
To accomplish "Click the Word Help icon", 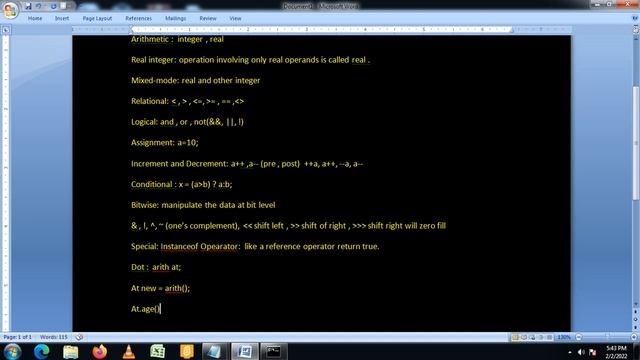I will pos(635,18).
